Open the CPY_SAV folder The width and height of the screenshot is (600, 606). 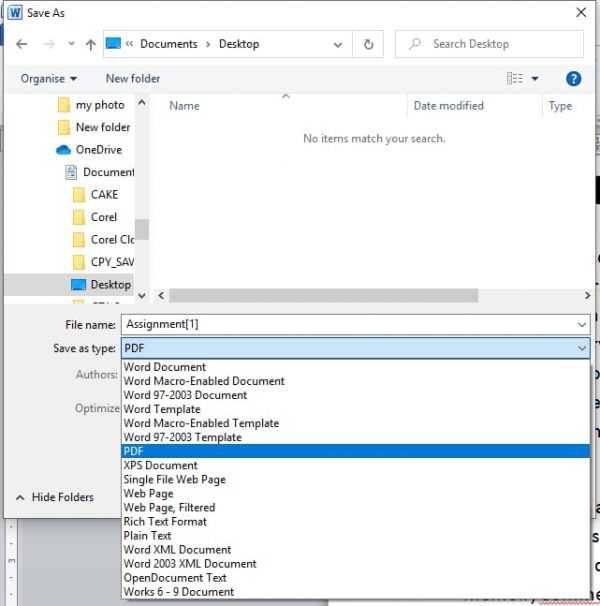[x=103, y=262]
